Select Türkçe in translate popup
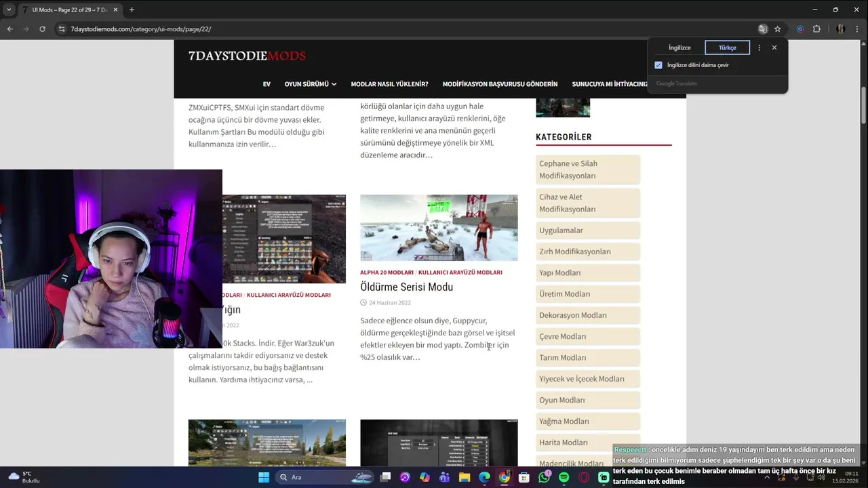868x488 pixels. tap(727, 47)
